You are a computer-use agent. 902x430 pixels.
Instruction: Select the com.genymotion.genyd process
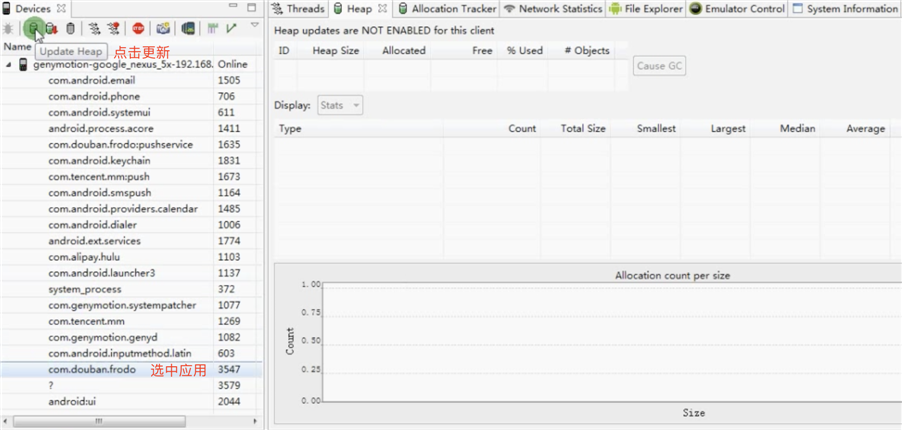point(131,337)
